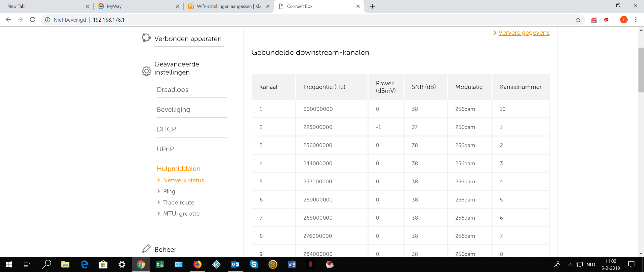
Task: Click the bookmark star icon
Action: [x=578, y=20]
